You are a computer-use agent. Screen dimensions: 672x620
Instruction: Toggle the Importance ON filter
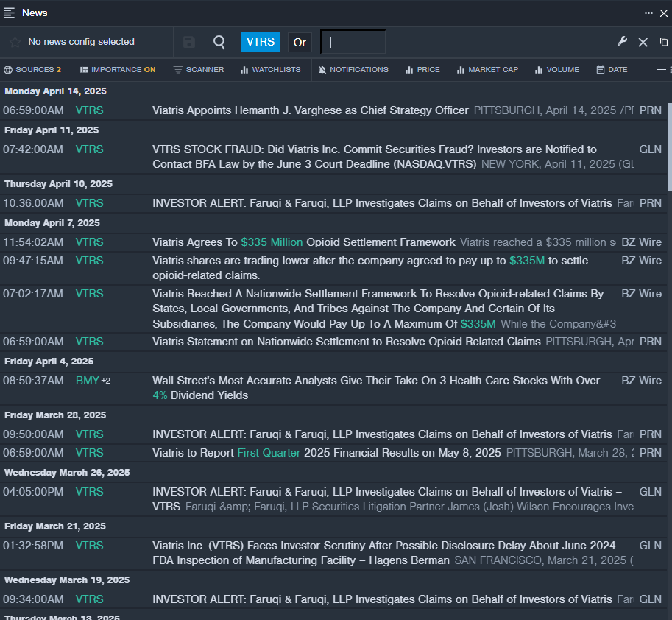point(118,70)
